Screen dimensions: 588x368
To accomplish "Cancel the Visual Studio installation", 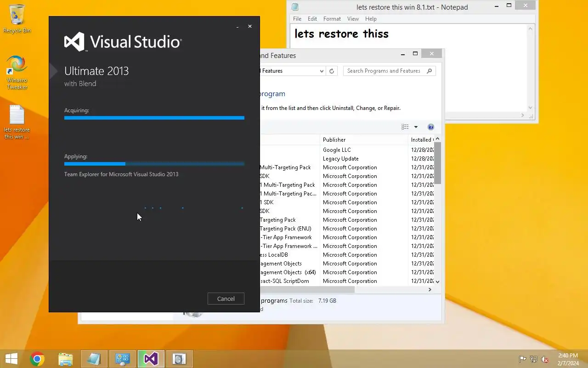I will pyautogui.click(x=226, y=299).
